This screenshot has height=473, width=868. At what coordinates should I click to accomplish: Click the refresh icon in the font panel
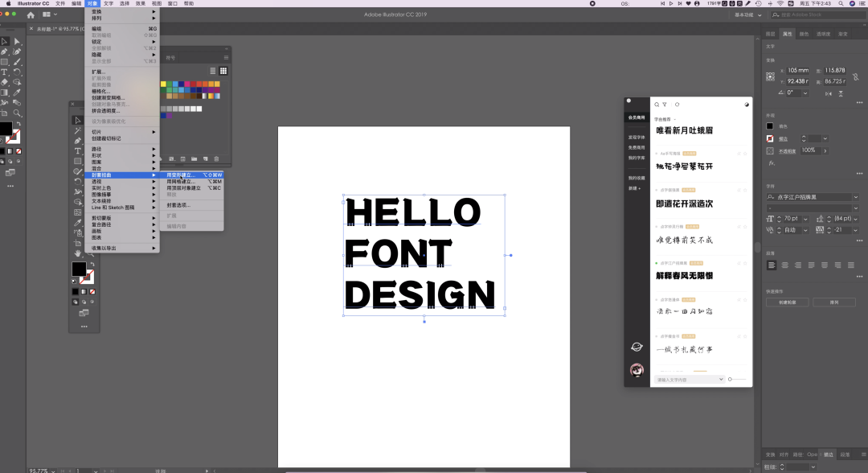coord(677,105)
